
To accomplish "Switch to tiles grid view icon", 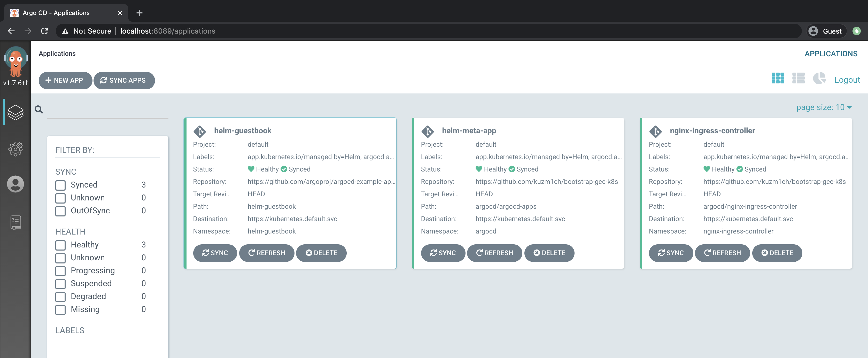I will point(778,78).
